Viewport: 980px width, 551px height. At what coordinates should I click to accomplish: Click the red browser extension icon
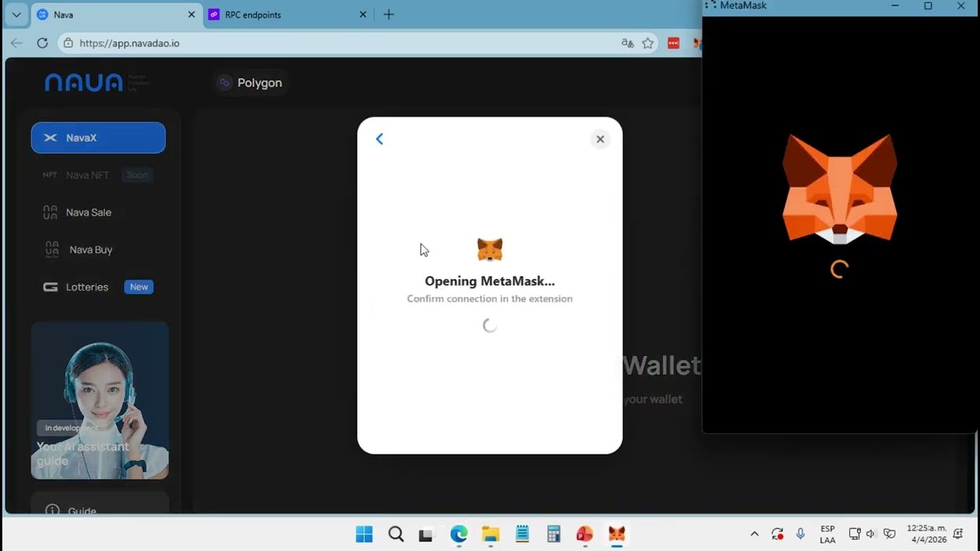[x=674, y=43]
